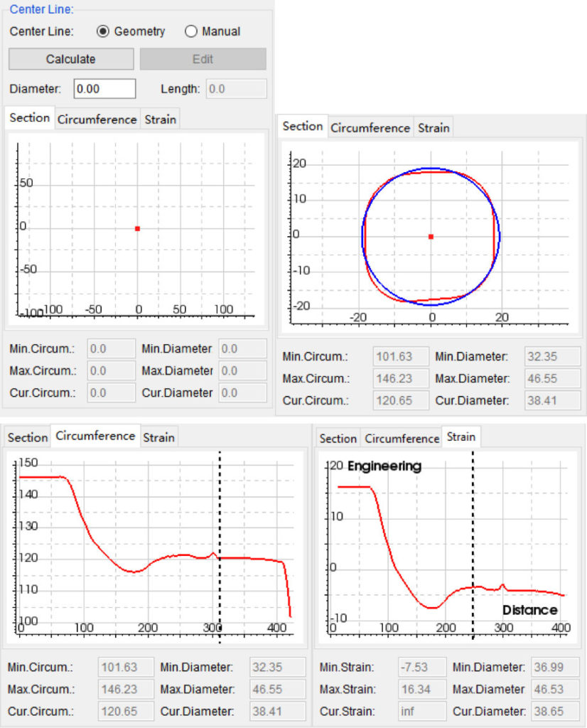Image resolution: width=587 pixels, height=728 pixels.
Task: Select Circumference tab in bottom-right panel
Action: coord(401,439)
